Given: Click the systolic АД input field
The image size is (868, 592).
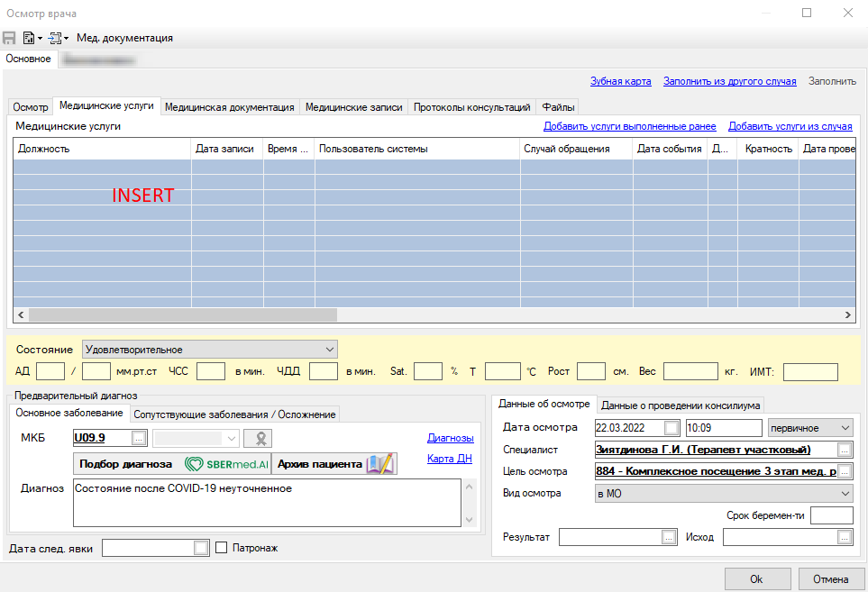Looking at the screenshot, I should click(x=50, y=371).
